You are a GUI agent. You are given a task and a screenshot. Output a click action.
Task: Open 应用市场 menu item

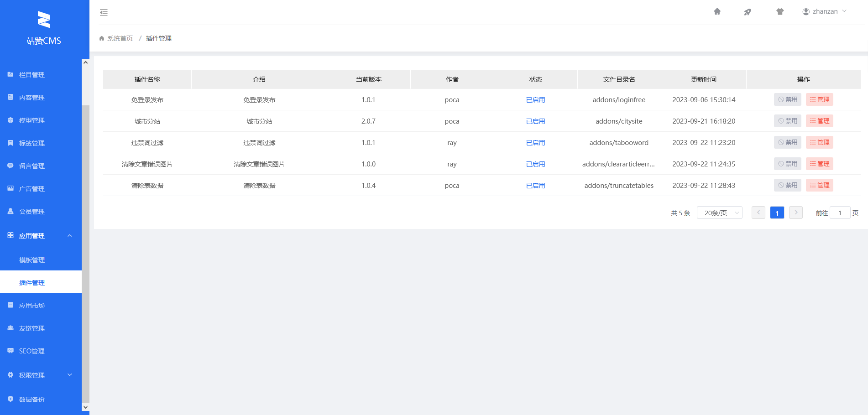(41, 306)
